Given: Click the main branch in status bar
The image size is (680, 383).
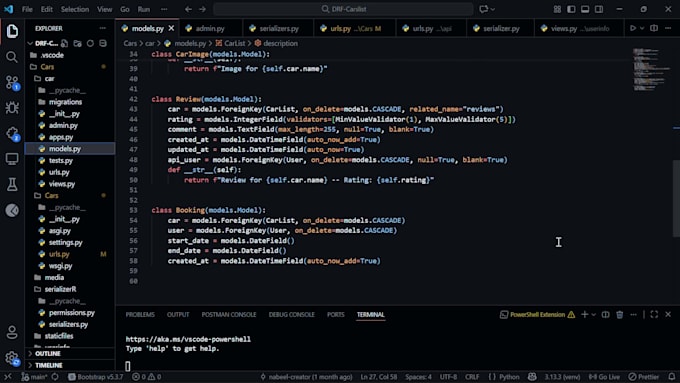Looking at the screenshot, I should (x=34, y=376).
